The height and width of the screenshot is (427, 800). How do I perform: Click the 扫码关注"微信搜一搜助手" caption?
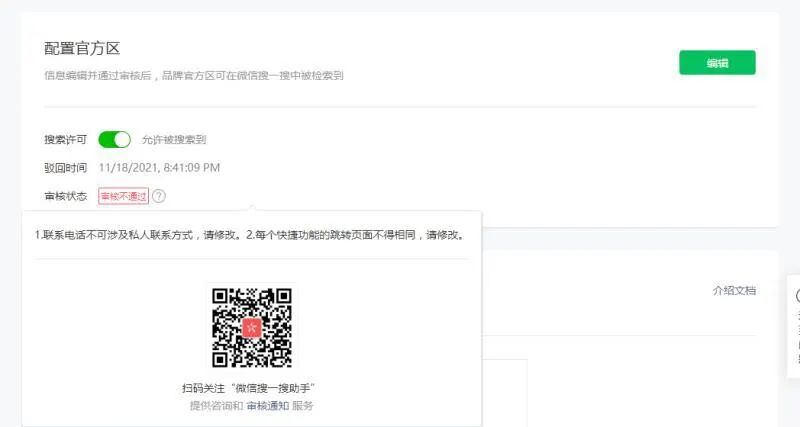248,388
